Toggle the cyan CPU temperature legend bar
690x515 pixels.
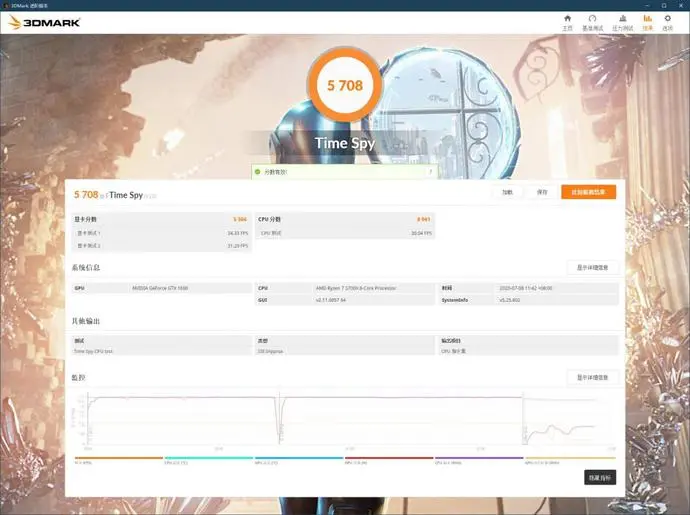coord(209,460)
